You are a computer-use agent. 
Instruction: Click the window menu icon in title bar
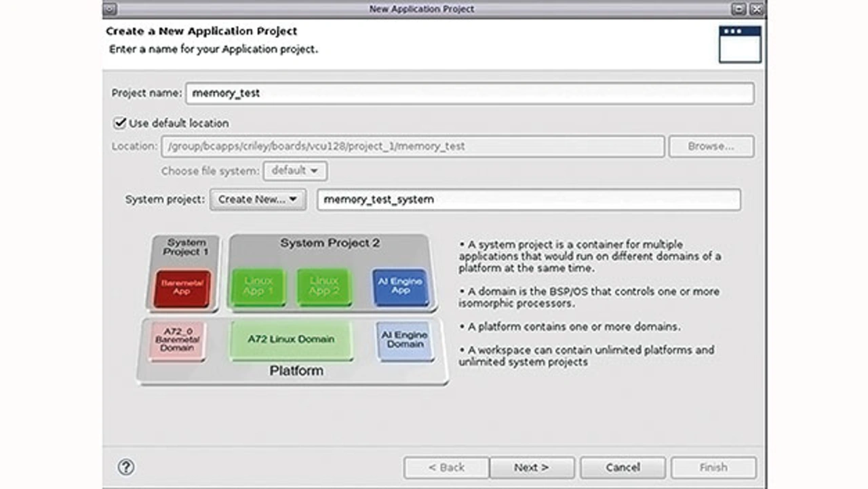(x=111, y=9)
